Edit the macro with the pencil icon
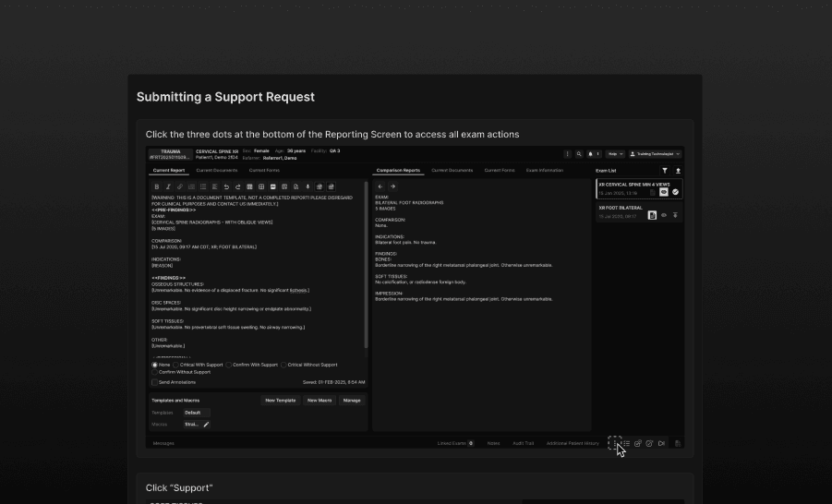Screen dimensions: 832x504 point(206,425)
